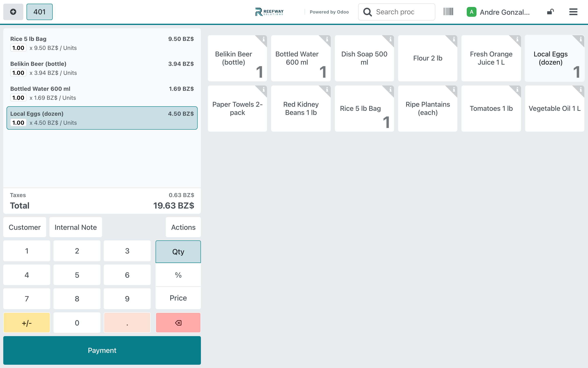
Task: Open info icon on Flour 2 lb card
Action: (x=454, y=39)
